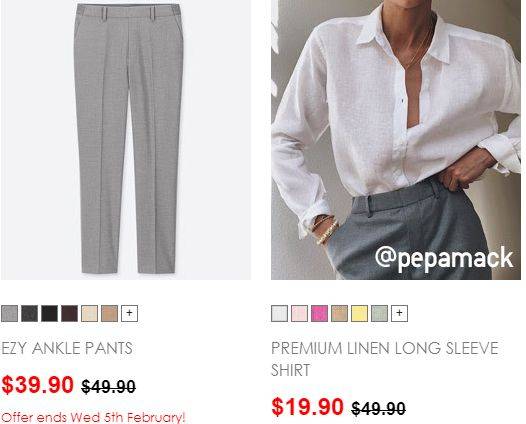Click the gray ankle pants product image

[126, 140]
